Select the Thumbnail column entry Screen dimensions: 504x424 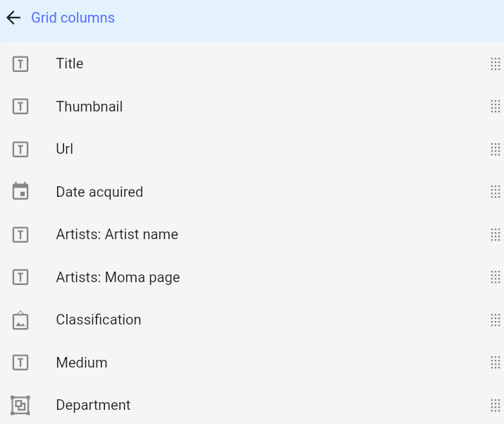[x=90, y=107]
